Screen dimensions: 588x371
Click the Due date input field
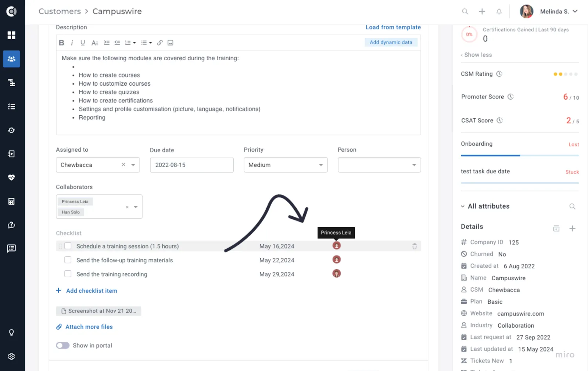point(191,165)
